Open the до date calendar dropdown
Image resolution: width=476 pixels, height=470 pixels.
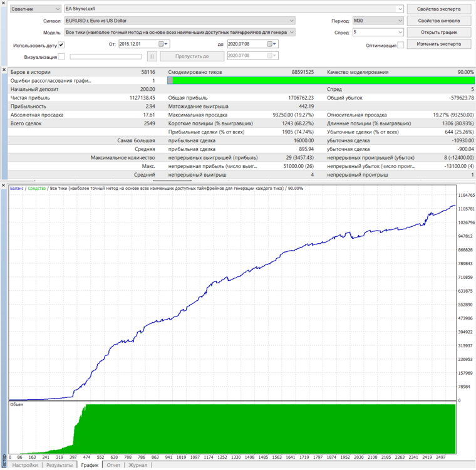[272, 44]
